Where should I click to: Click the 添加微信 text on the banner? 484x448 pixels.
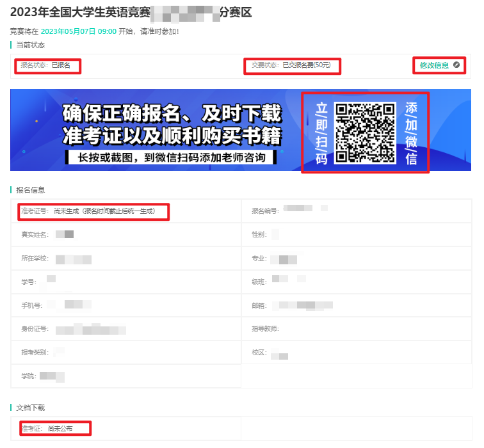tap(411, 132)
